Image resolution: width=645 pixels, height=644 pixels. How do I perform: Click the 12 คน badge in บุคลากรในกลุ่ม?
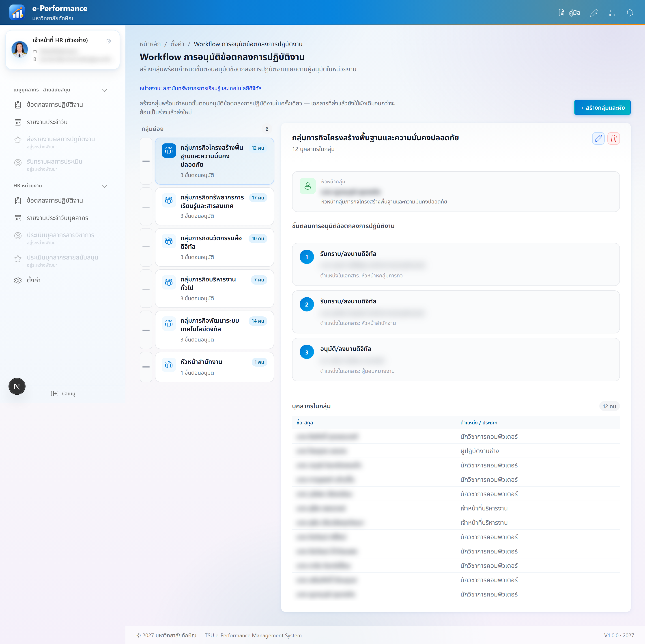(x=609, y=406)
